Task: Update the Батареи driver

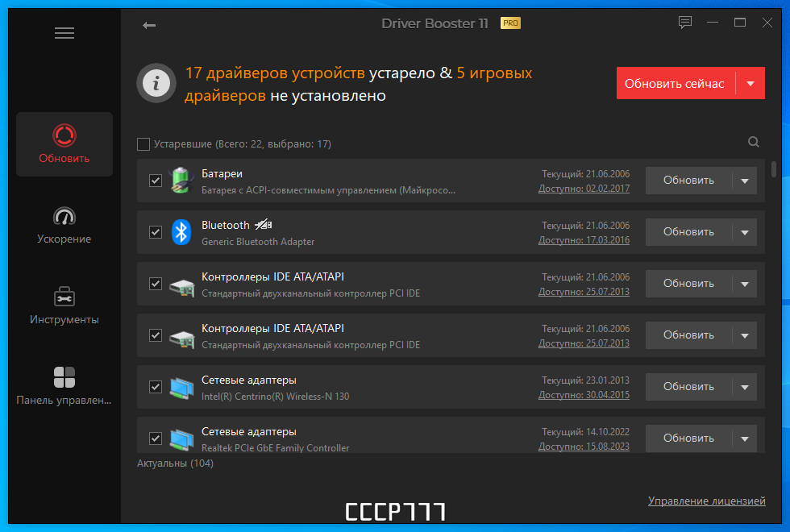Action: [x=688, y=181]
